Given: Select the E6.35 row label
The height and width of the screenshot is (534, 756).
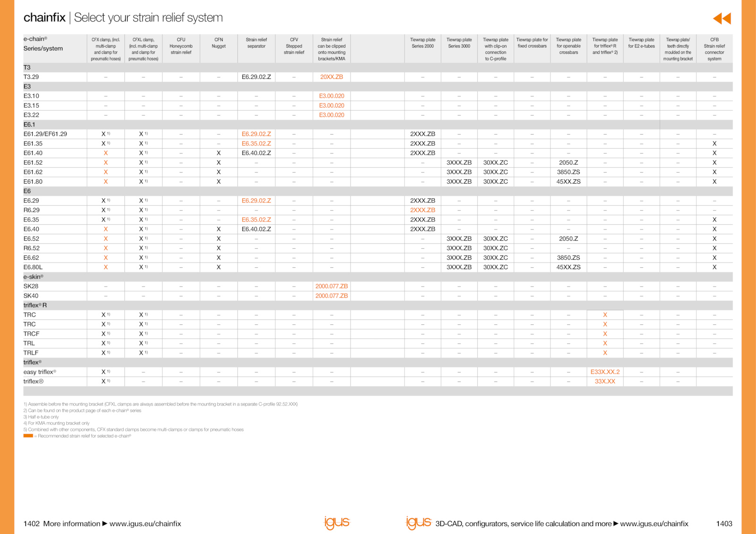Looking at the screenshot, I should pyautogui.click(x=31, y=220).
